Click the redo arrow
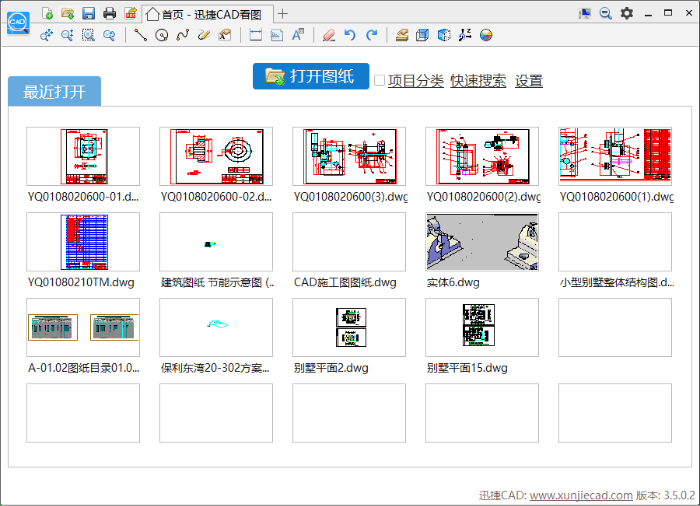700x506 pixels. (371, 35)
